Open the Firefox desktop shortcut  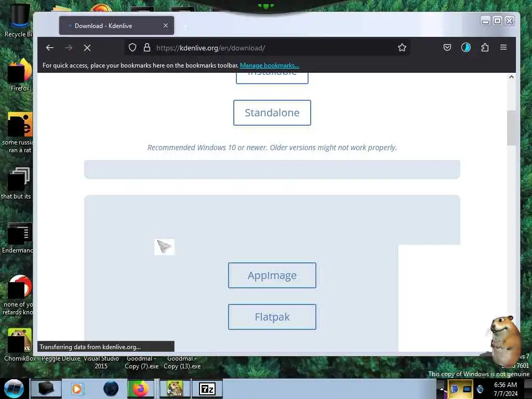click(20, 75)
